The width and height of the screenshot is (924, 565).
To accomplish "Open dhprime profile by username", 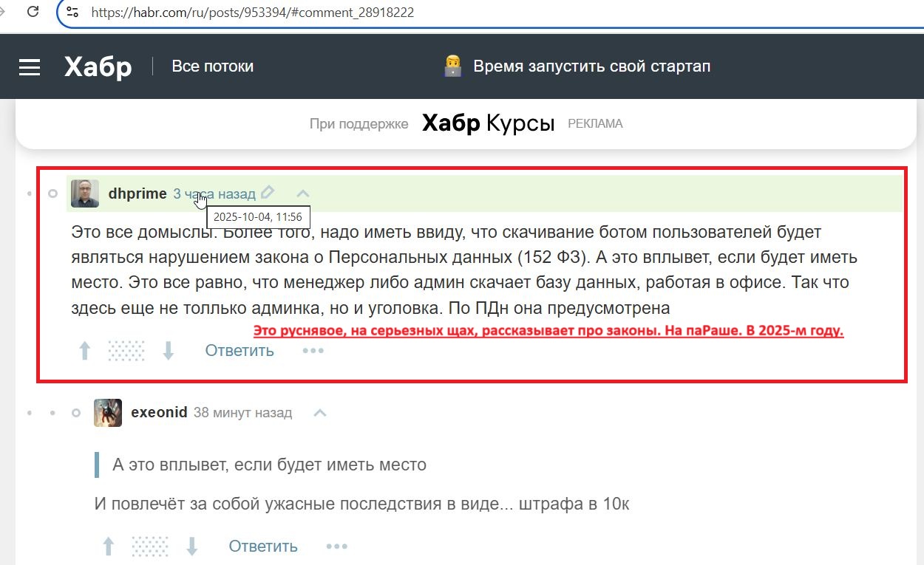I will 137,194.
